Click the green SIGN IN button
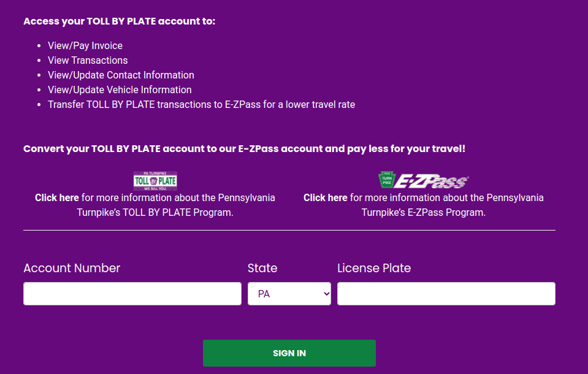Screen dimensions: 588x374 point(289,353)
